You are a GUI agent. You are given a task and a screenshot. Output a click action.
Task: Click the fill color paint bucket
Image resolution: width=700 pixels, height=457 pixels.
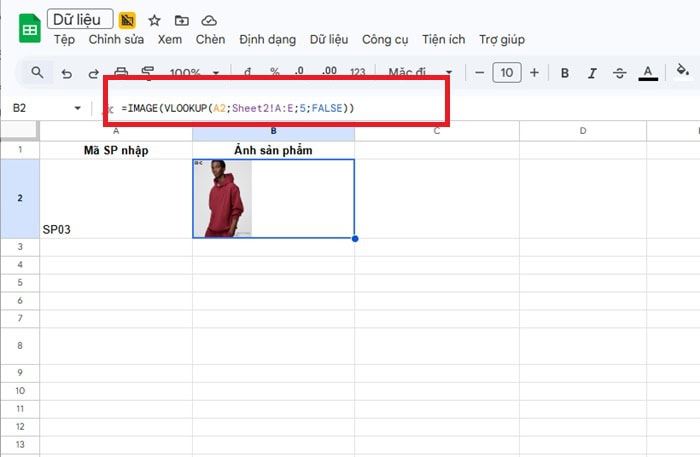[x=683, y=72]
